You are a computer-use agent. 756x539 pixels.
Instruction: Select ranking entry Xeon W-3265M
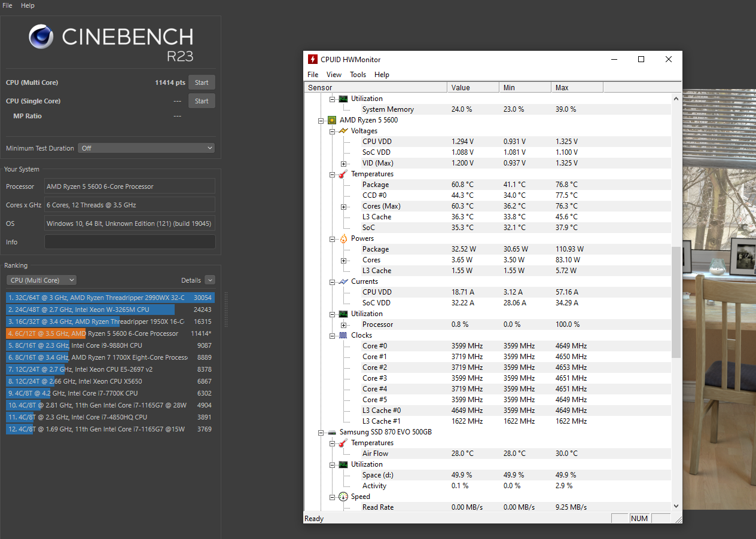pos(110,310)
